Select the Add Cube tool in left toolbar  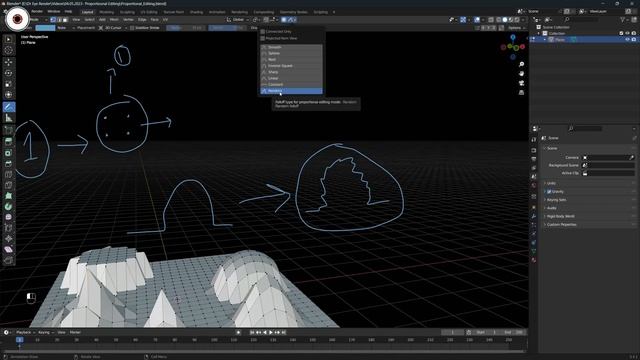[x=9, y=130]
